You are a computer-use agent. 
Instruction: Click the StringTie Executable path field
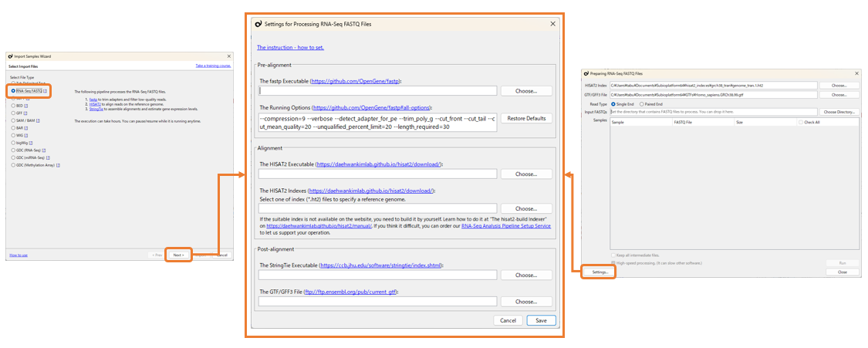(377, 275)
